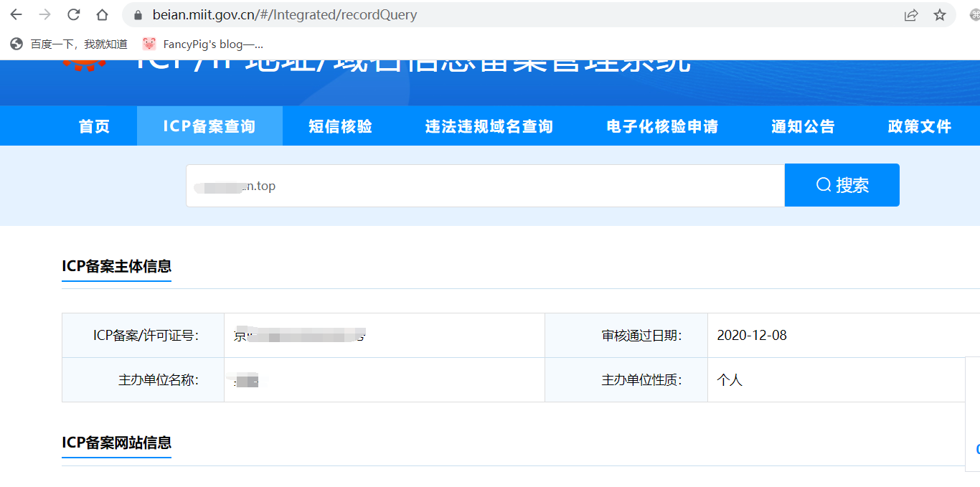This screenshot has height=487, width=980.
Task: Open the 短信核验 tab
Action: 341,126
